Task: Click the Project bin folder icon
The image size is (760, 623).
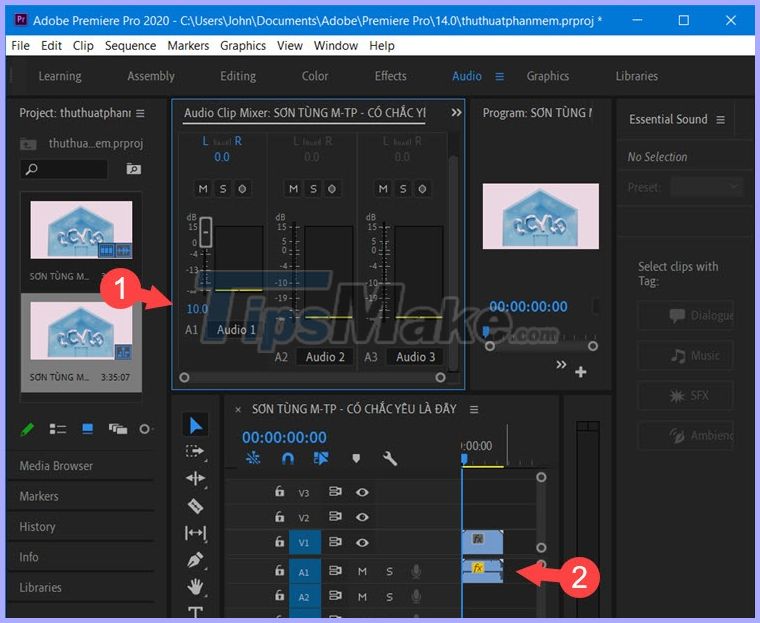Action: (28, 144)
